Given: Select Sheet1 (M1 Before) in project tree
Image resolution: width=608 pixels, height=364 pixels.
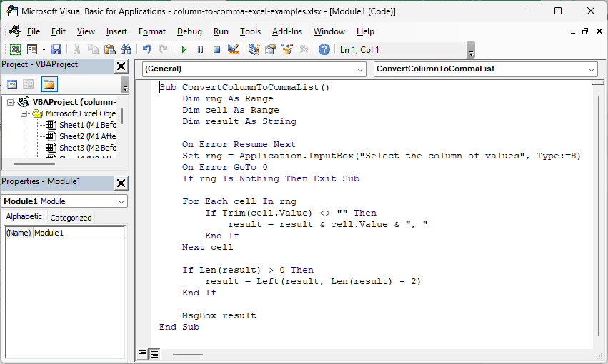Looking at the screenshot, I should [x=87, y=125].
